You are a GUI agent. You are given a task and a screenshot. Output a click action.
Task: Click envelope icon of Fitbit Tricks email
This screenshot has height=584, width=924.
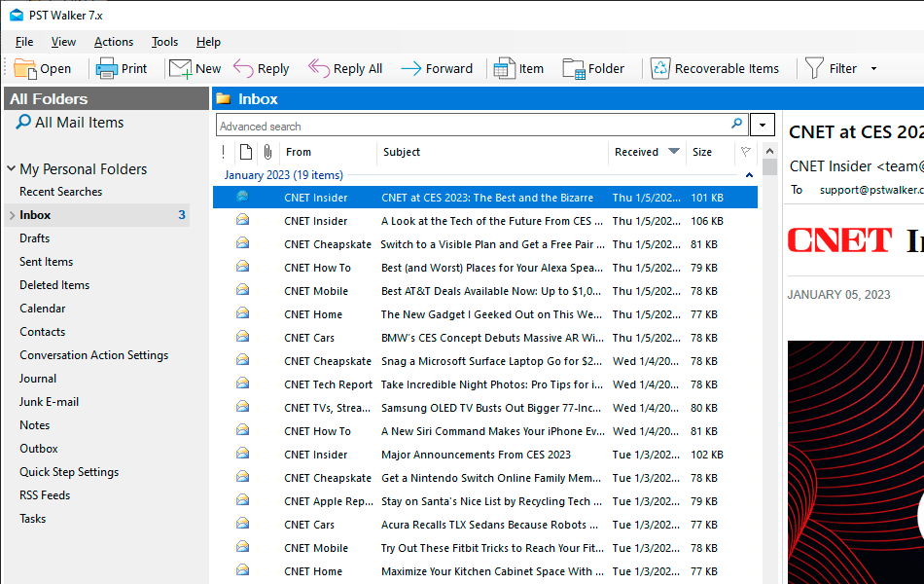coord(242,547)
